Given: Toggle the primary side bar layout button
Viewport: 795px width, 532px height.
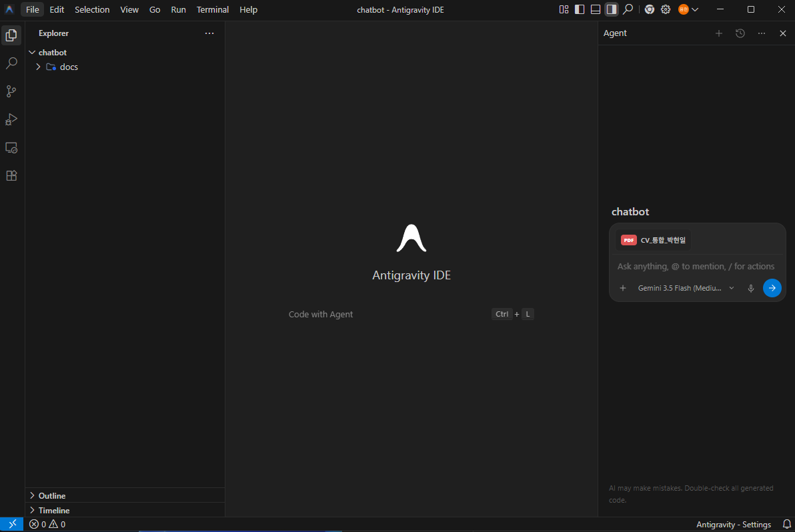Looking at the screenshot, I should click(x=580, y=9).
